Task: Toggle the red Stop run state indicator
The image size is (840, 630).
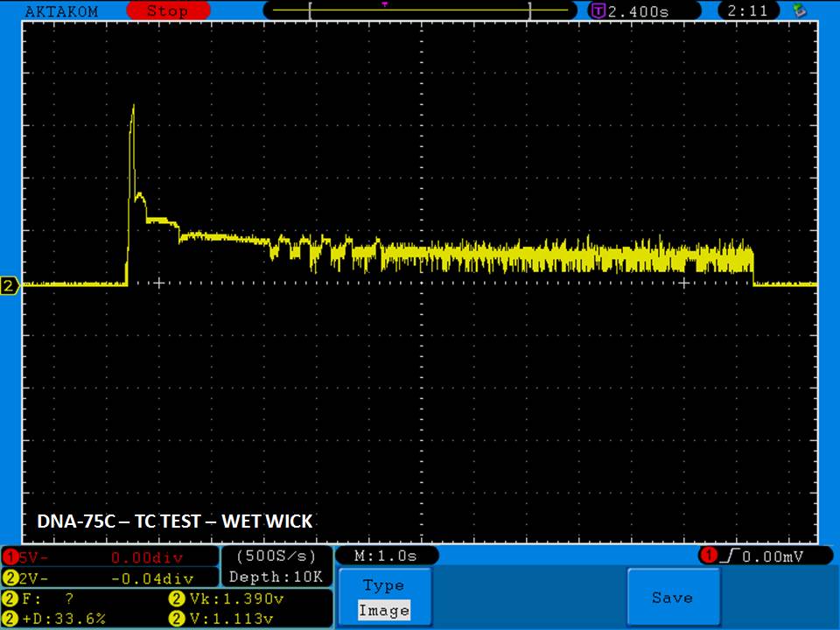Action: [x=166, y=11]
